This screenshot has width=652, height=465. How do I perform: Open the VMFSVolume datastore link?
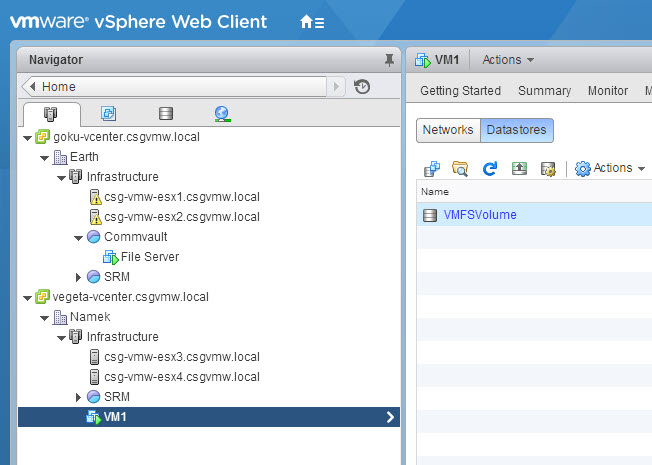click(x=480, y=215)
